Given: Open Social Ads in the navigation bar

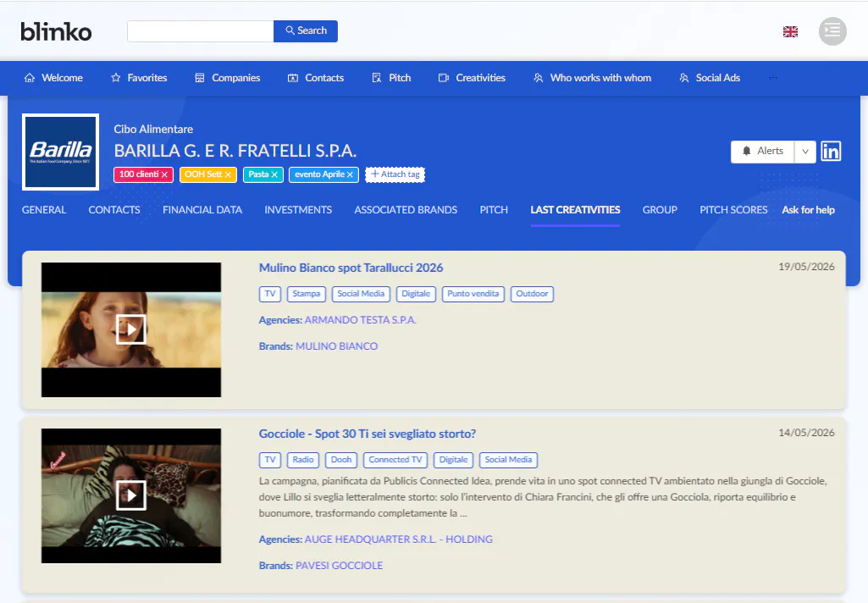Looking at the screenshot, I should 710,78.
